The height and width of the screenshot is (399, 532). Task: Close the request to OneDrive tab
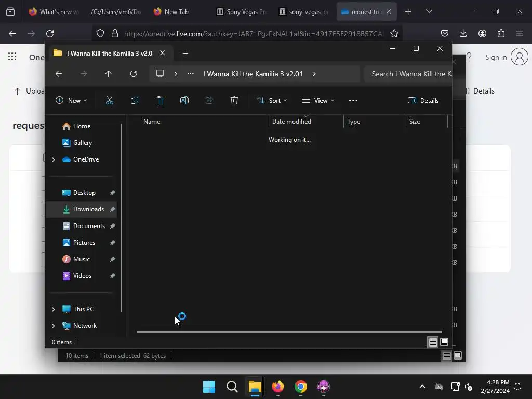point(389,11)
